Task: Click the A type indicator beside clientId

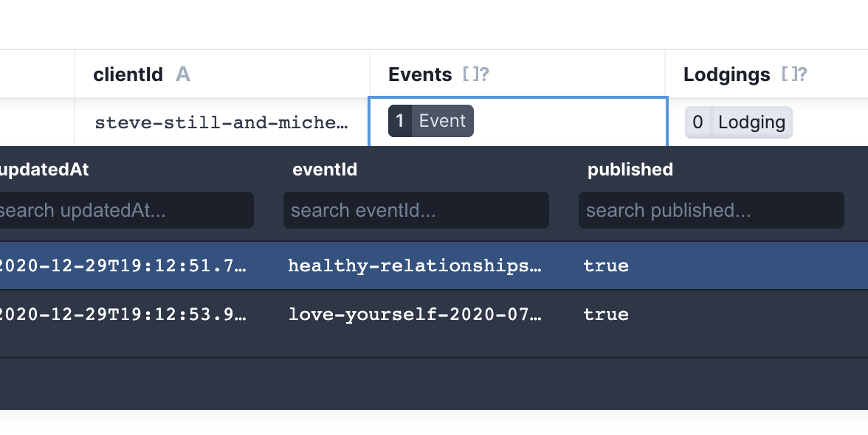Action: [183, 74]
